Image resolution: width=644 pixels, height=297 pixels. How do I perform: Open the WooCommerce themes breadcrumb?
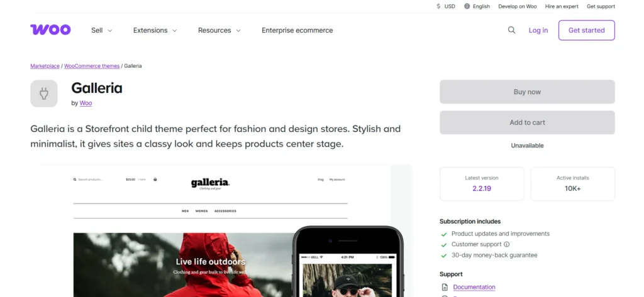point(92,66)
